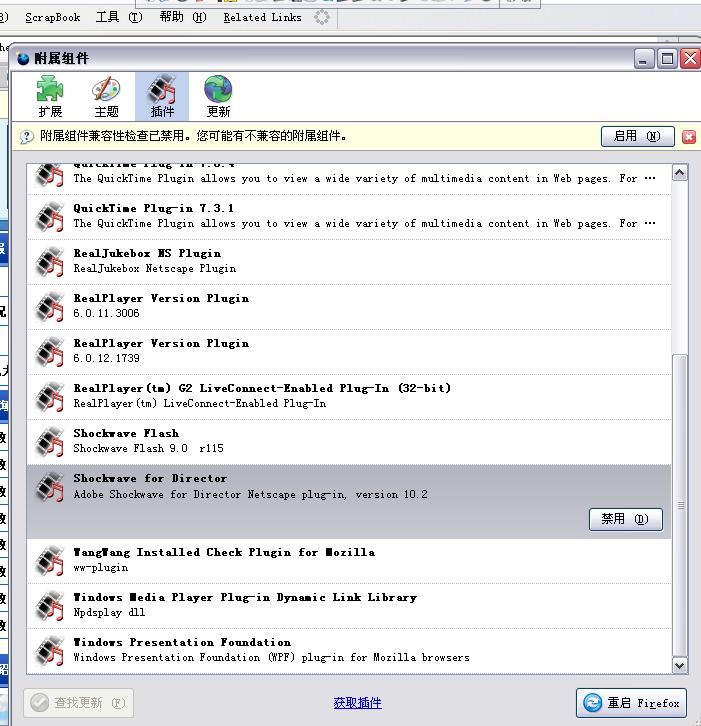Viewport: 701px width, 726px height.
Task: Click the refresh icon on the restart Firefox button
Action: point(592,703)
